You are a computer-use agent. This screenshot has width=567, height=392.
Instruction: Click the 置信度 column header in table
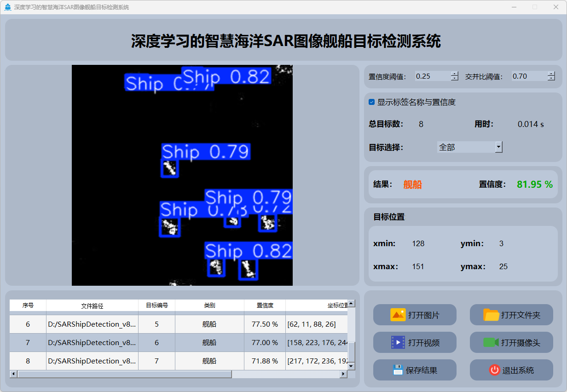(x=265, y=306)
